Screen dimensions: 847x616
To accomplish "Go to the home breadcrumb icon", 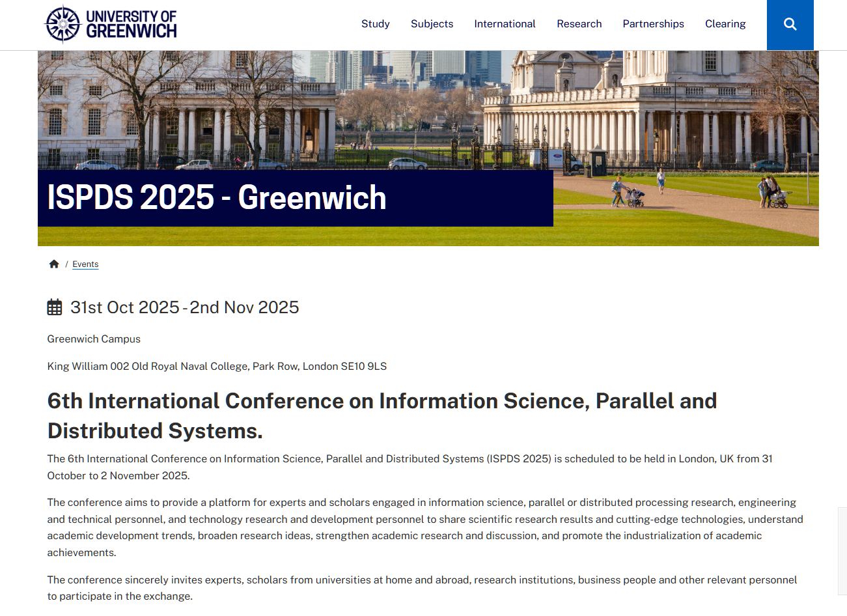I will [x=54, y=264].
